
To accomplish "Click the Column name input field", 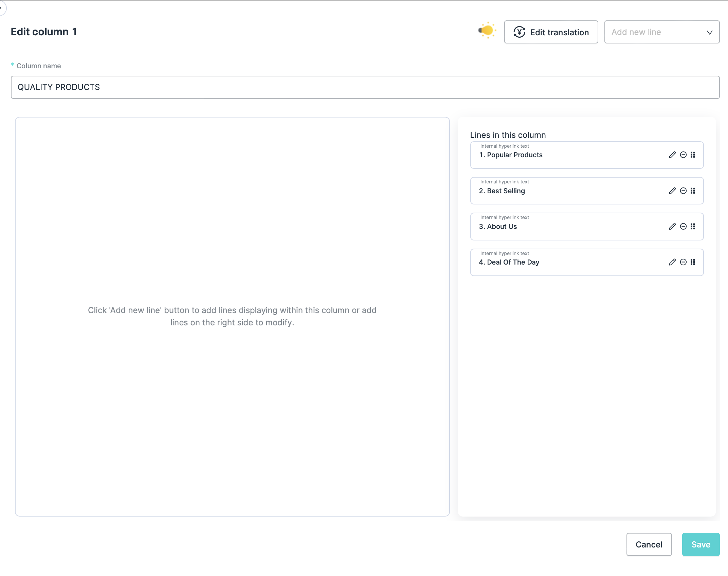I will pyautogui.click(x=365, y=87).
